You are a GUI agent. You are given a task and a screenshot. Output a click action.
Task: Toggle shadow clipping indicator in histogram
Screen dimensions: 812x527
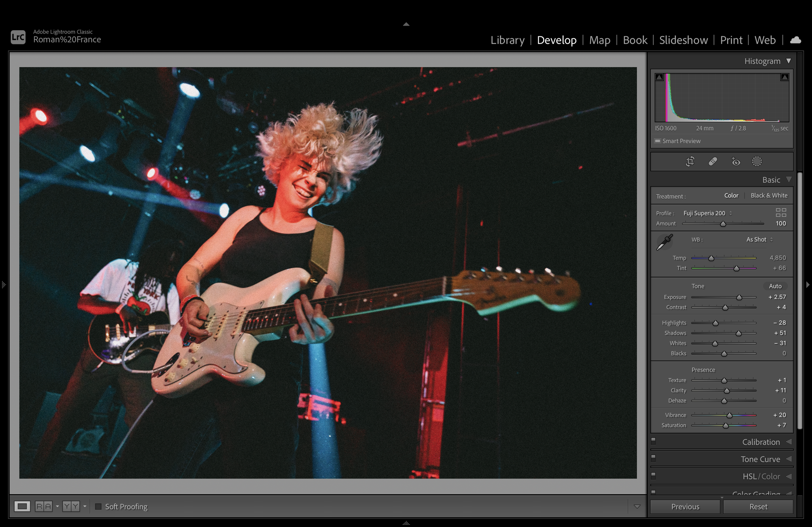659,77
